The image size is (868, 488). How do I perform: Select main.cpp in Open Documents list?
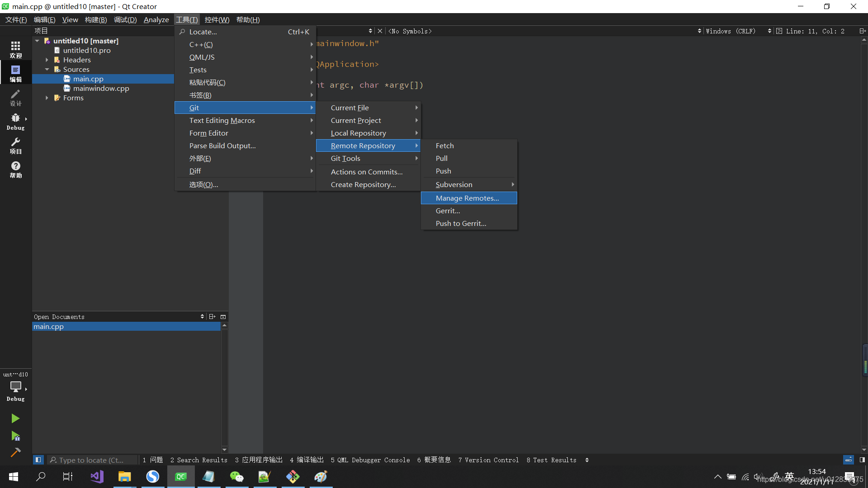coord(126,326)
